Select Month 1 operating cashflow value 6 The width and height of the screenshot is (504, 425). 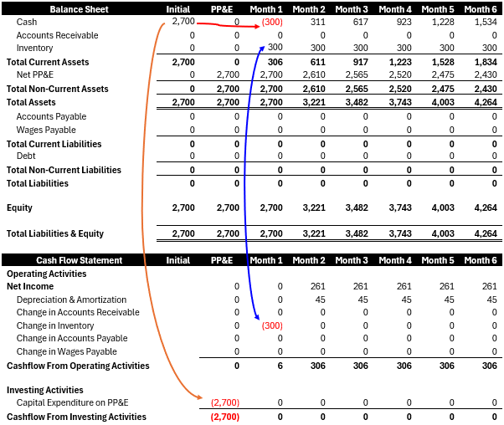[x=280, y=366]
